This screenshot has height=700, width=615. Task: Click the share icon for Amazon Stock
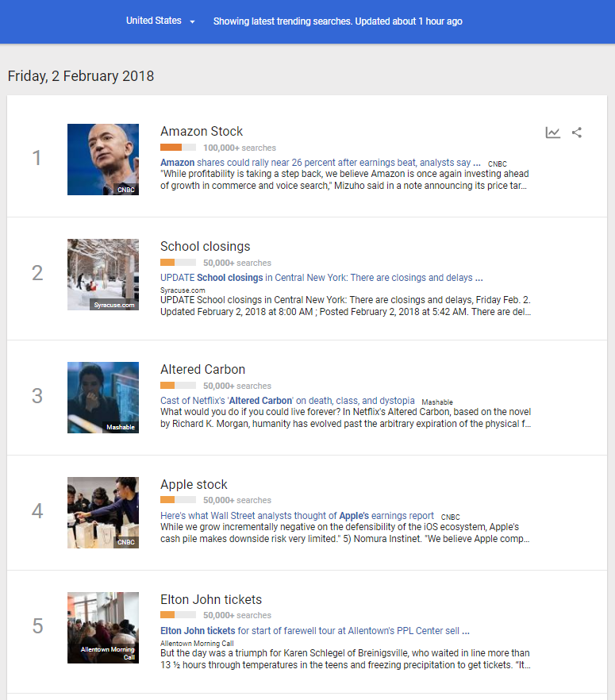coord(577,133)
